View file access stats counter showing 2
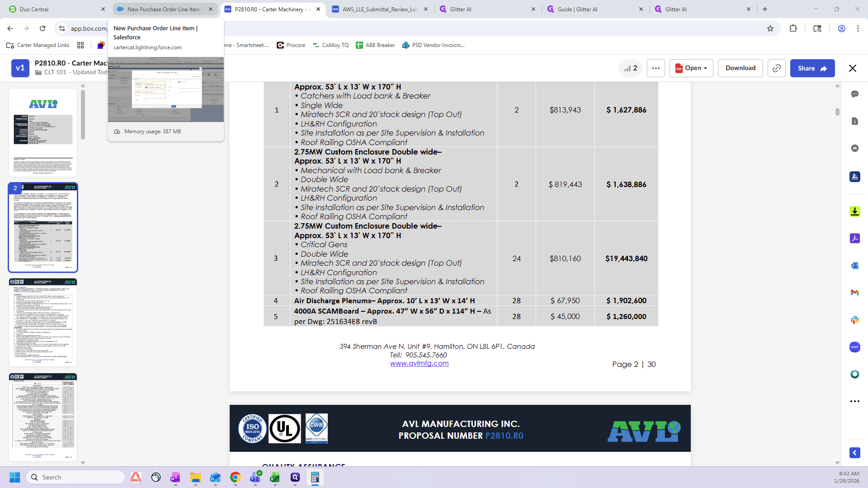 [x=630, y=68]
